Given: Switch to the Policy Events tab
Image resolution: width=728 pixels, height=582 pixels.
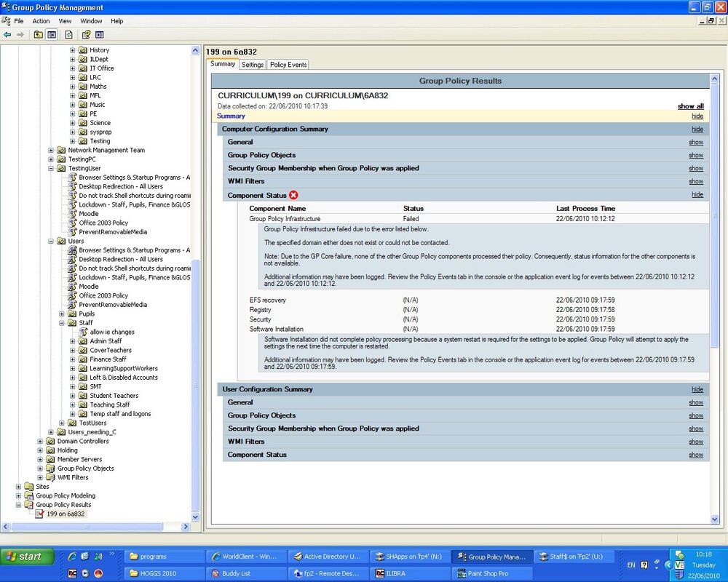Looking at the screenshot, I should 288,65.
